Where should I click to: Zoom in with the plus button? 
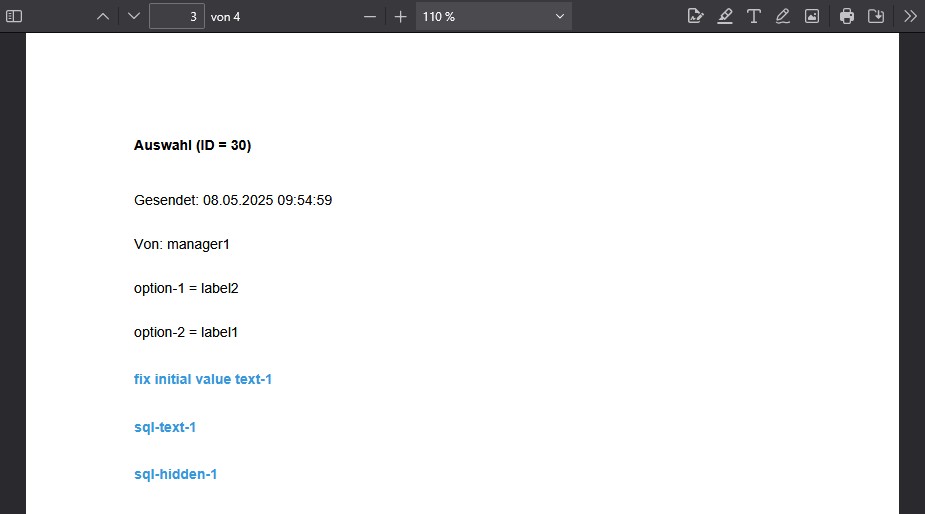[x=400, y=16]
